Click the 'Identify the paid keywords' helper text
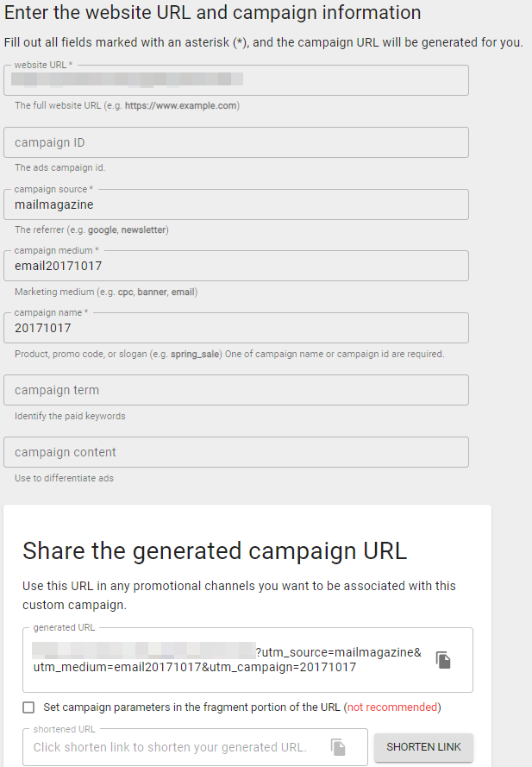Viewport: 532px width, 767px height. coord(70,416)
